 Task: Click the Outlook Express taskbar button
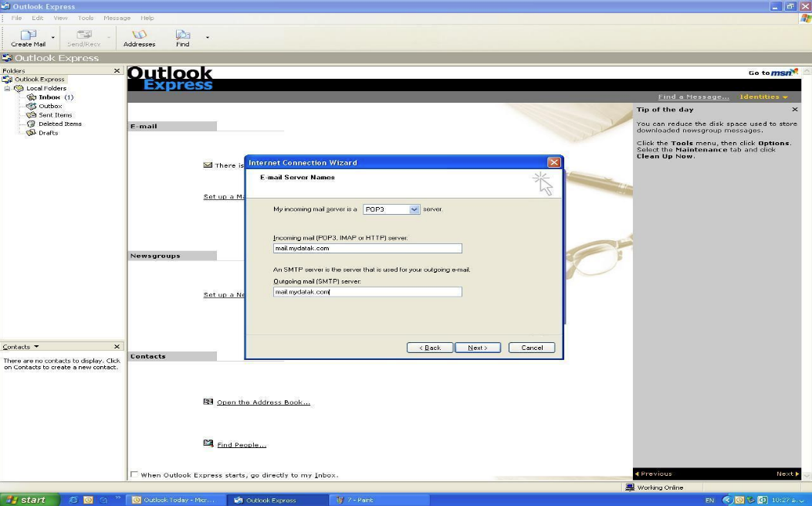coord(278,500)
